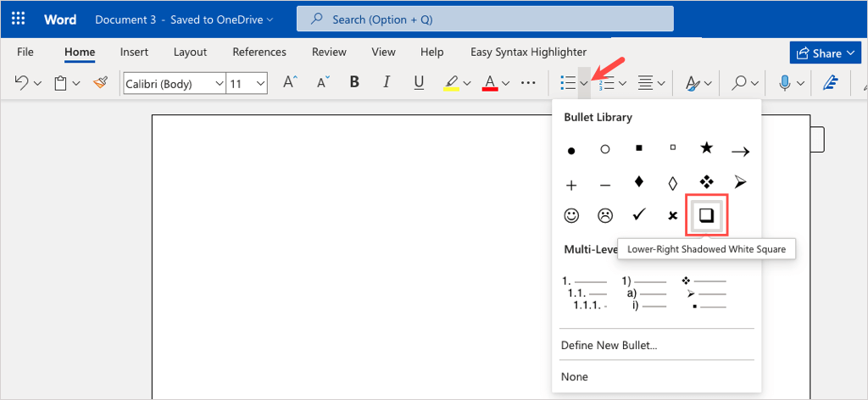
Task: Click the Format Painter brush icon
Action: pos(100,83)
